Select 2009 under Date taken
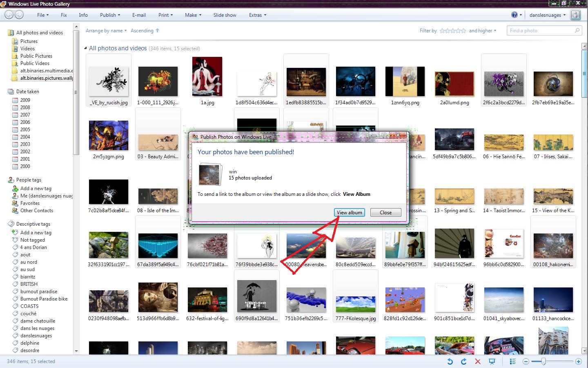The image size is (588, 368). (x=25, y=100)
